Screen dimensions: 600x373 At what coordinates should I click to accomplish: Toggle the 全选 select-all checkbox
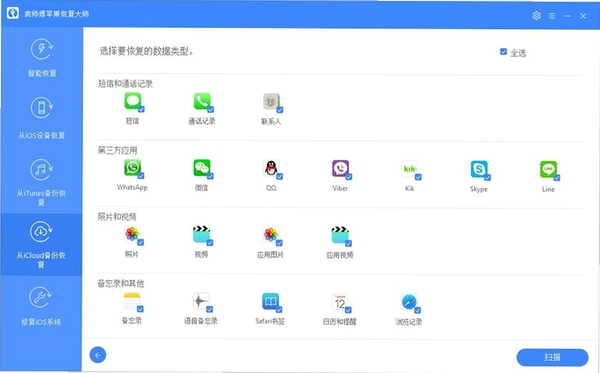point(504,52)
